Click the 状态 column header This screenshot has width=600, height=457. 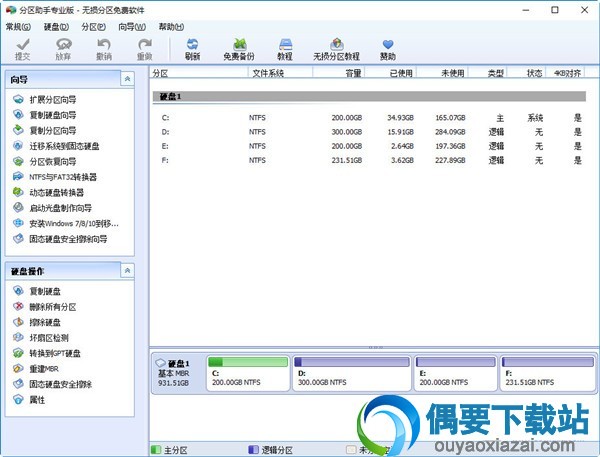tap(527, 73)
